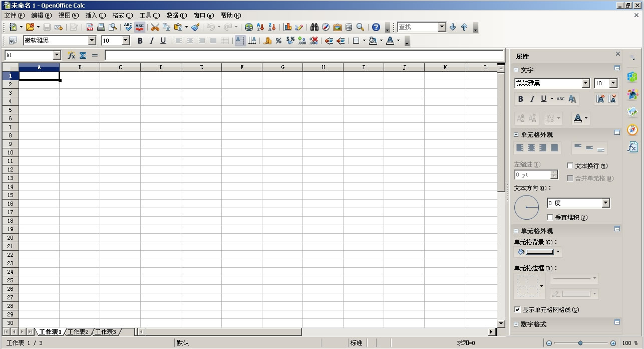Viewport: 644px width, 349px height.
Task: Click the zoom slider handle in status bar
Action: click(580, 343)
